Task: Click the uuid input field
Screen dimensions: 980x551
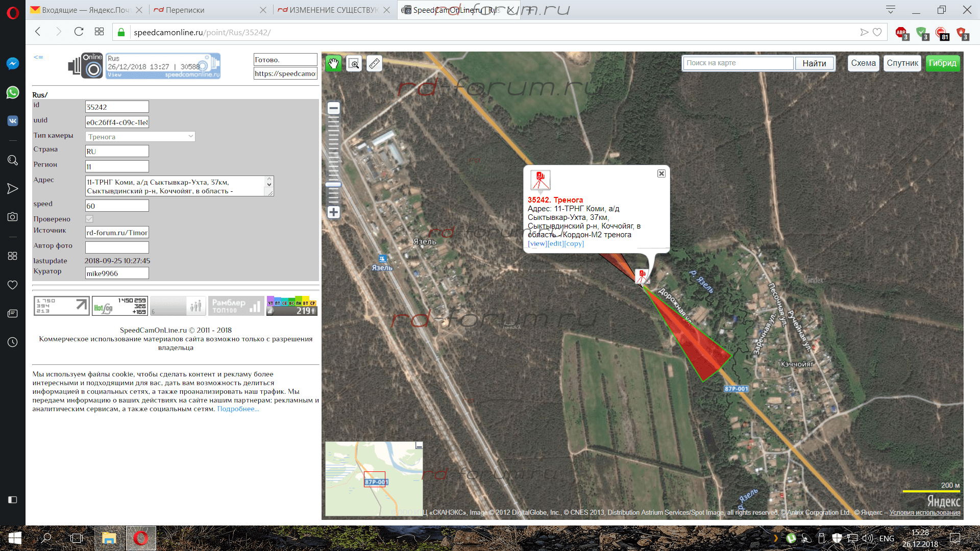Action: pos(117,122)
